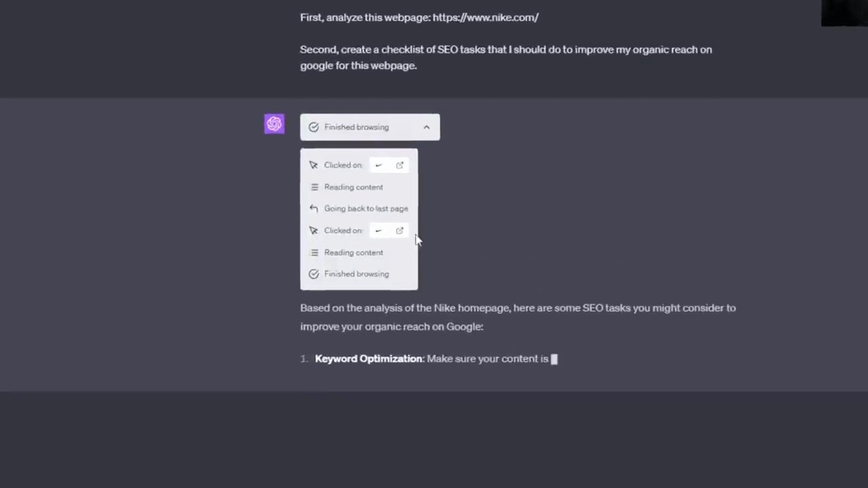This screenshot has height=488, width=868.
Task: Toggle the Finished browsing dropdown header
Action: point(370,127)
